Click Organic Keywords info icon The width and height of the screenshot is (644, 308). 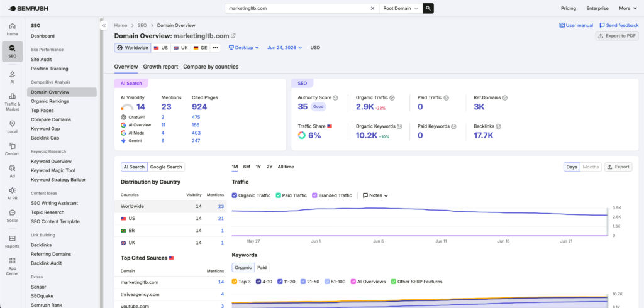click(x=399, y=126)
